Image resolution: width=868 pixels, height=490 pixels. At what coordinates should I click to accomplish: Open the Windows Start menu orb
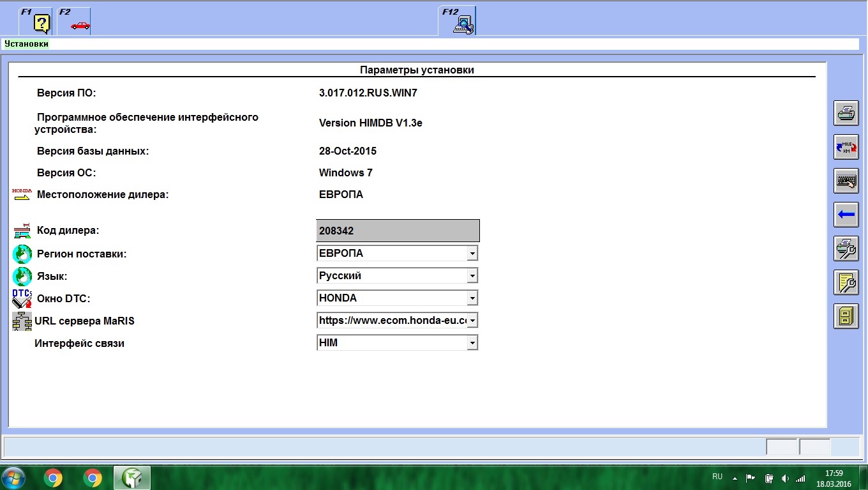[13, 477]
